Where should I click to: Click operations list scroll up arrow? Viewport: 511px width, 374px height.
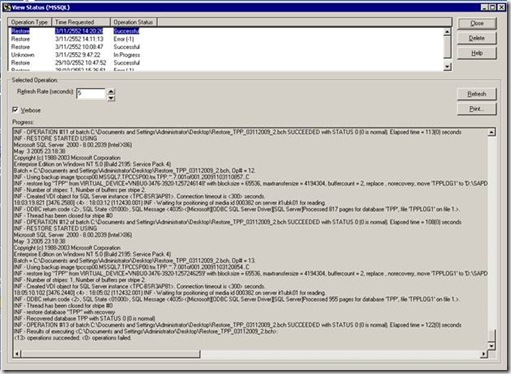[447, 32]
